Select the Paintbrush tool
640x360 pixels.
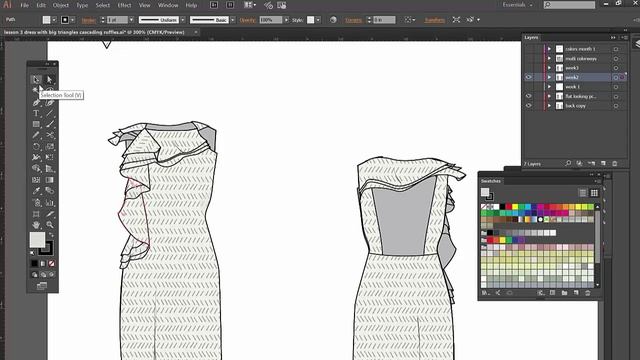tap(49, 124)
